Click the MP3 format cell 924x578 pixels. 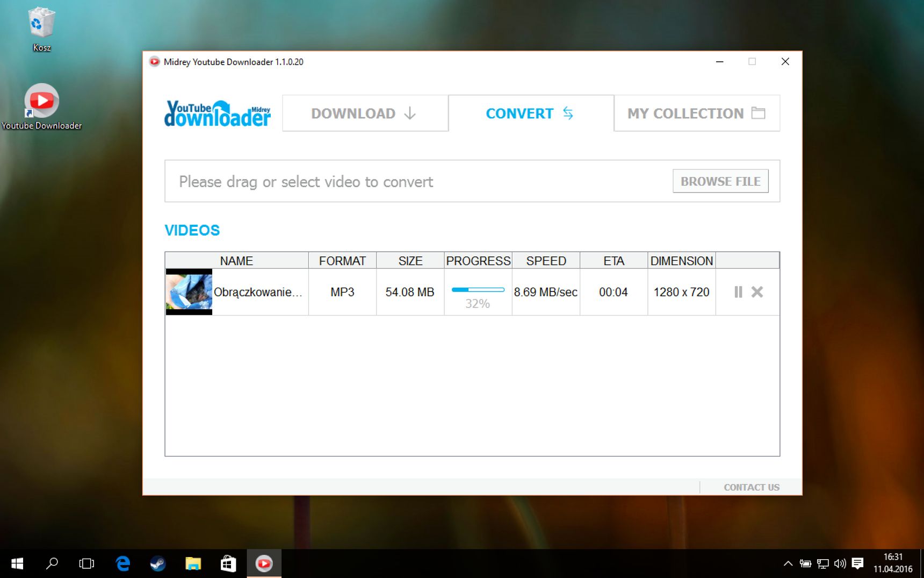click(x=342, y=292)
